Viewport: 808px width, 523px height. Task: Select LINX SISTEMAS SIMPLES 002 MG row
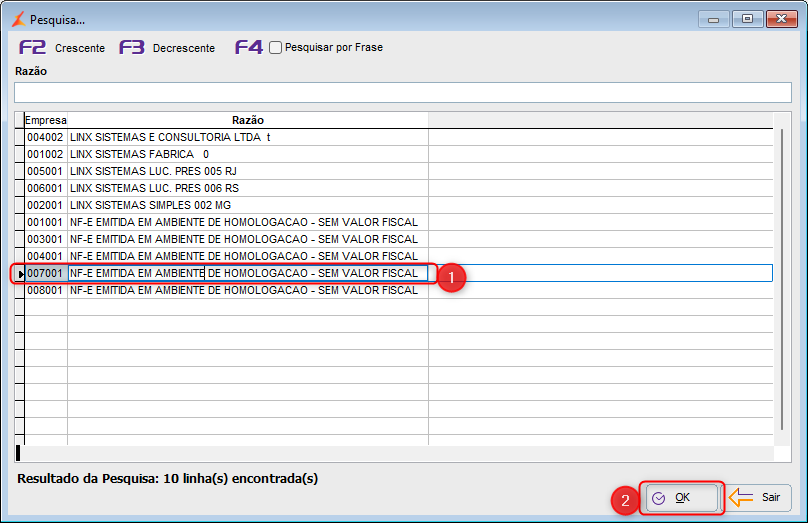(399, 205)
